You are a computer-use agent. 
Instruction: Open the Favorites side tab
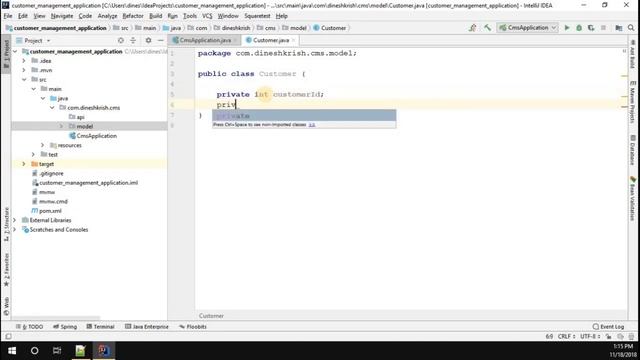click(x=6, y=269)
